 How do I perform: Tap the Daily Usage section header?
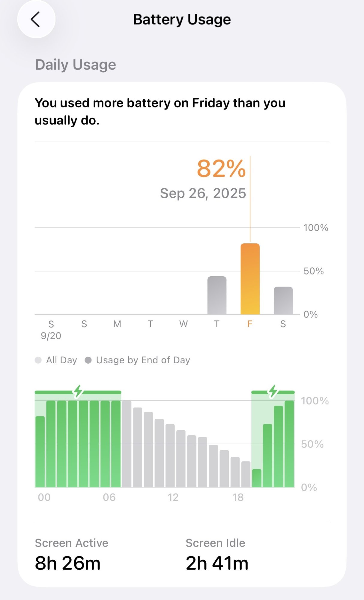[76, 64]
